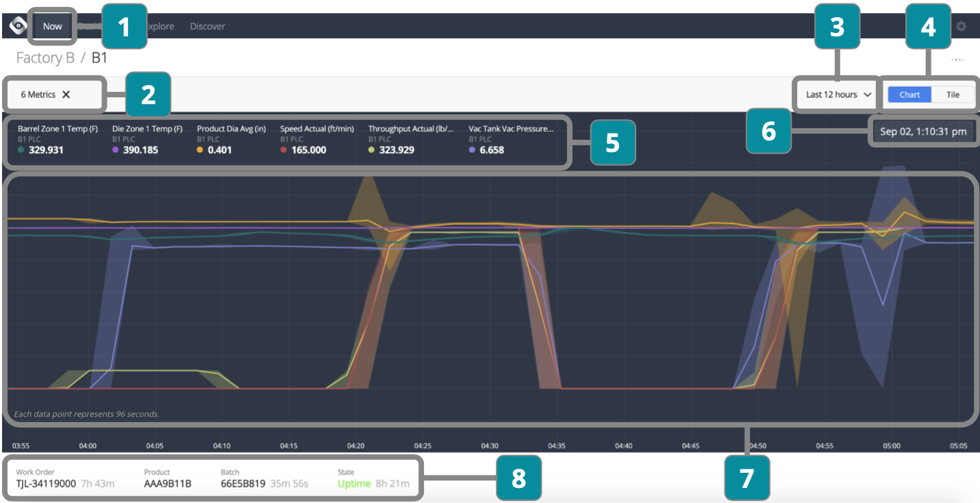Open the settings gear icon

(x=961, y=26)
